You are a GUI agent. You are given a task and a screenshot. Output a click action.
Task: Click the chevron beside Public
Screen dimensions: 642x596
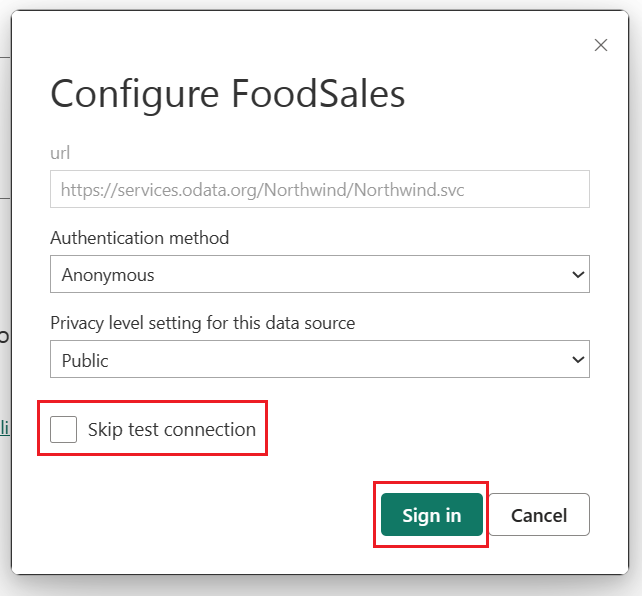pos(578,360)
